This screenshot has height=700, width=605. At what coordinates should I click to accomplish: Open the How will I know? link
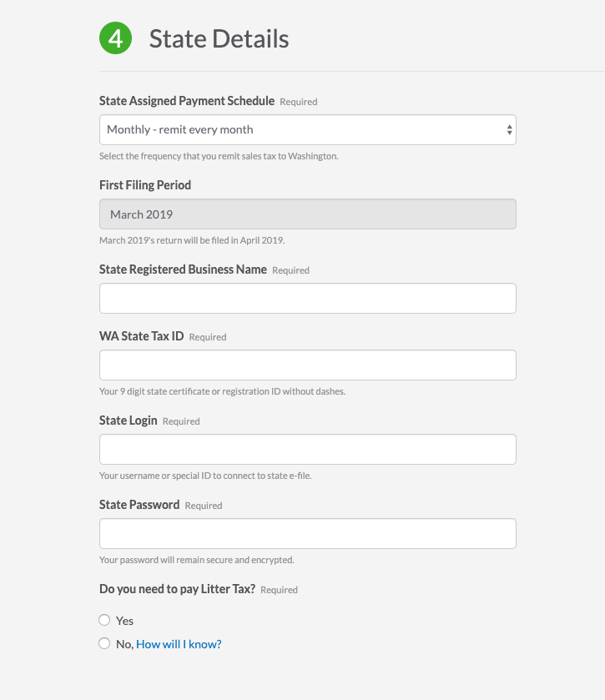179,644
